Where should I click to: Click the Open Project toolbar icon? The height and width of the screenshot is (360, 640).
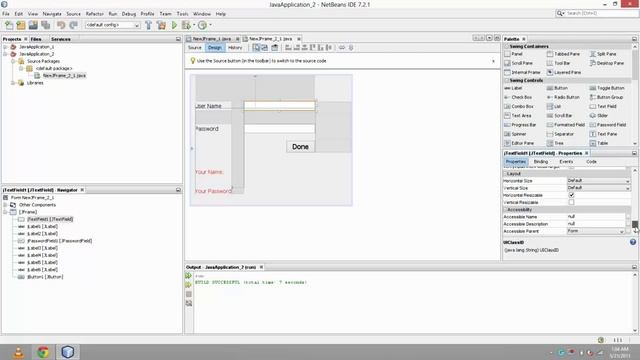point(33,25)
